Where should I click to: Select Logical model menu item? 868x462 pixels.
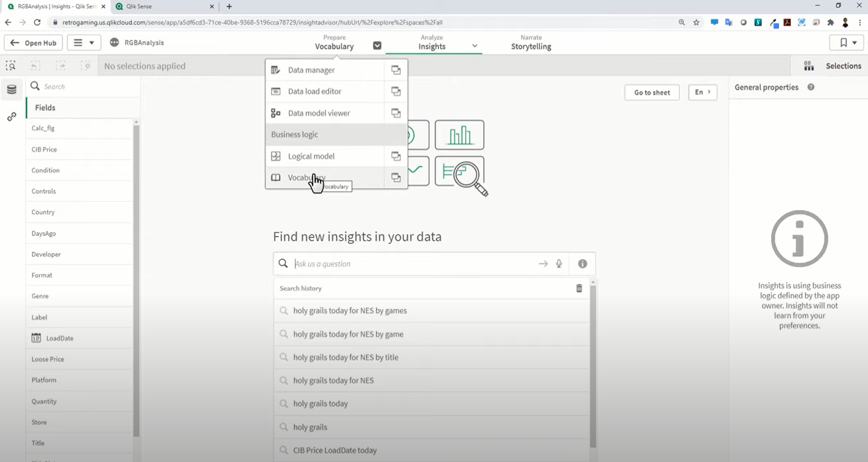coord(325,156)
